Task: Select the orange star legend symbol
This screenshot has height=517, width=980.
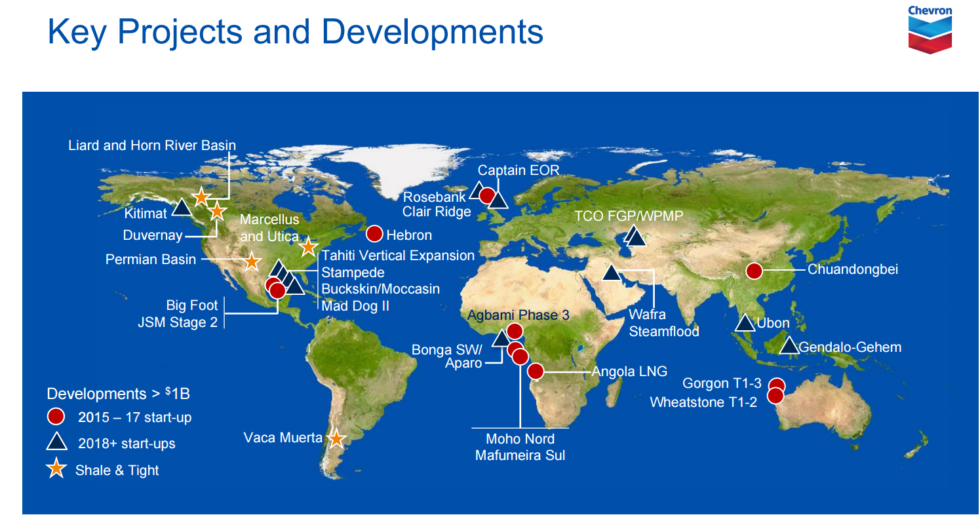Action: 56,469
